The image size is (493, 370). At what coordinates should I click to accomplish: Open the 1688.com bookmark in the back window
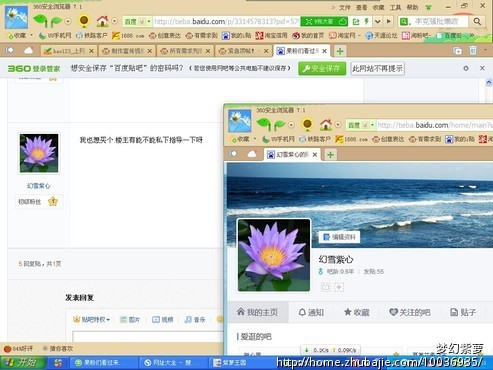pos(128,35)
